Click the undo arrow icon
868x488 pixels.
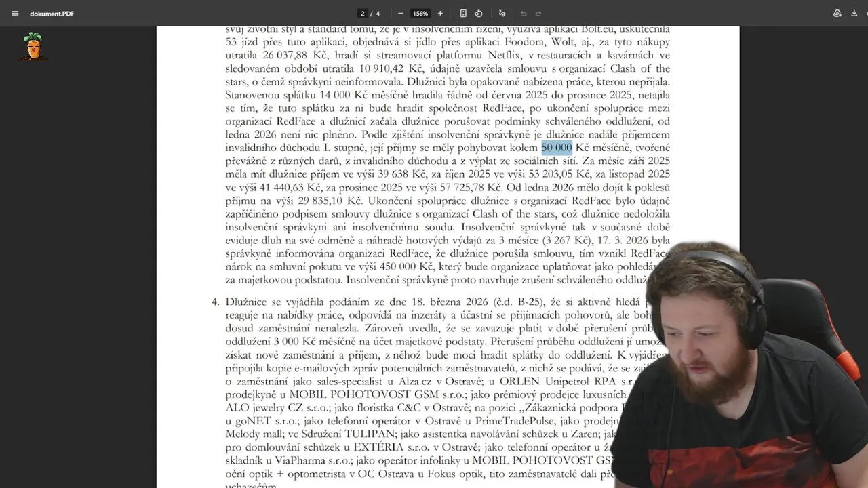tap(524, 14)
